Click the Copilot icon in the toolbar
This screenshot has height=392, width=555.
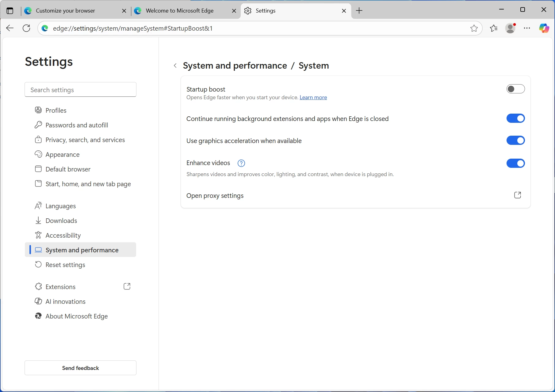(544, 28)
